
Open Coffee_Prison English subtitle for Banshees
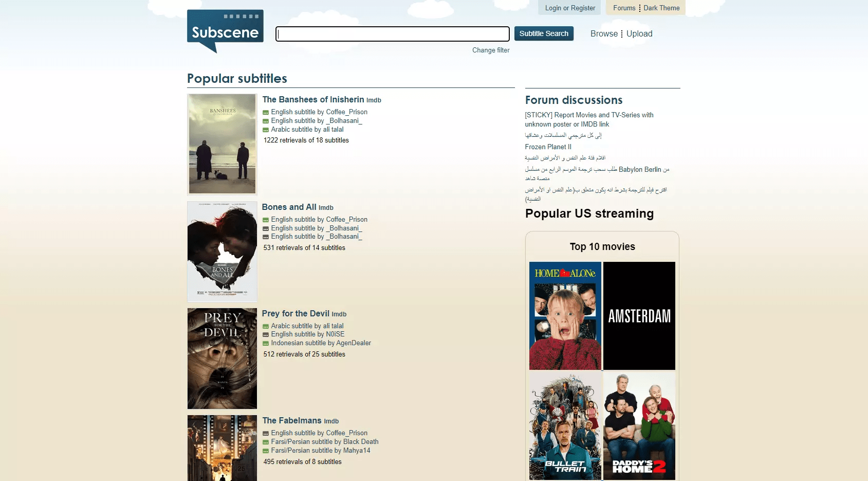[319, 112]
